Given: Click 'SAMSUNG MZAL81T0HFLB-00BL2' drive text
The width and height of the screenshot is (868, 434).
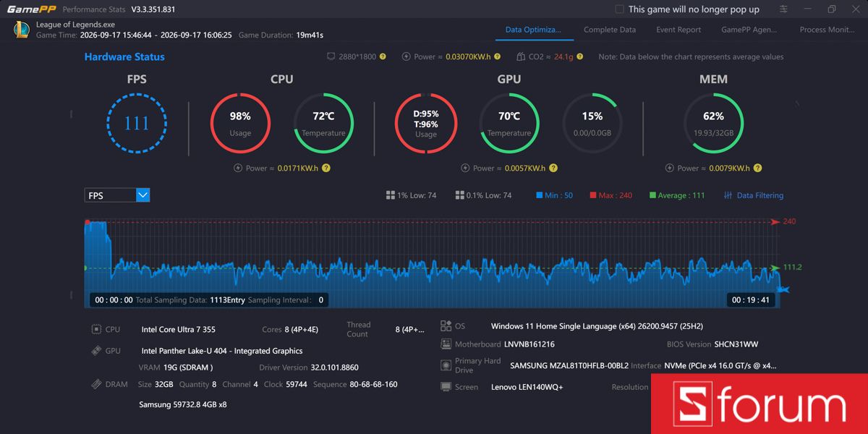Looking at the screenshot, I should [x=569, y=366].
